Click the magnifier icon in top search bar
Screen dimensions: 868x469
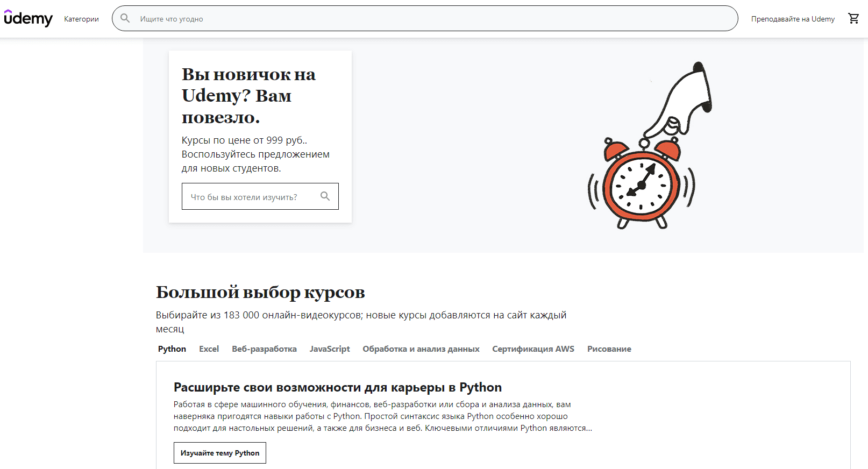tap(125, 18)
